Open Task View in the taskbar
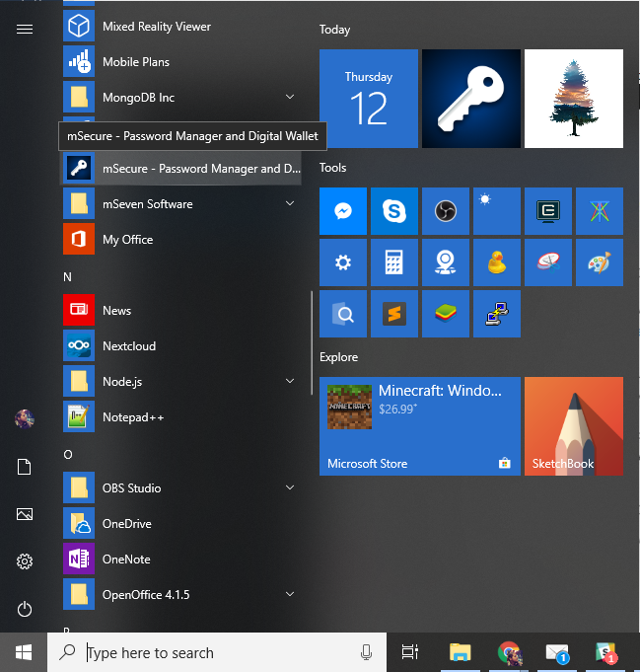Screen dimensions: 640x672 409,652
